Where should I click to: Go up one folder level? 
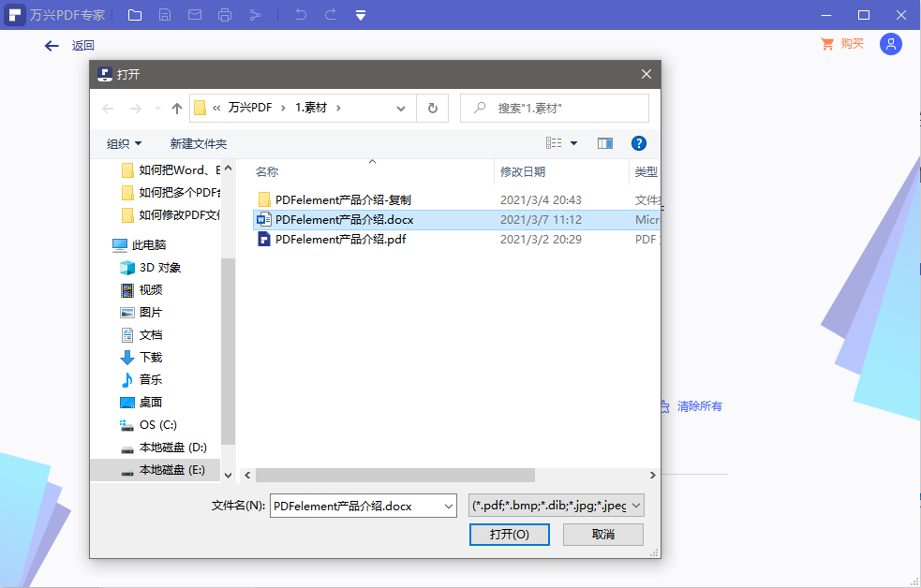coord(177,109)
